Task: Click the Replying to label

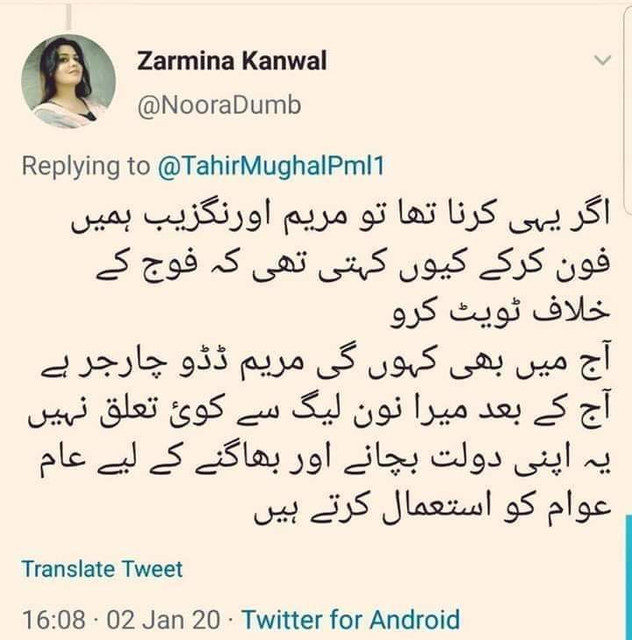Action: (86, 167)
